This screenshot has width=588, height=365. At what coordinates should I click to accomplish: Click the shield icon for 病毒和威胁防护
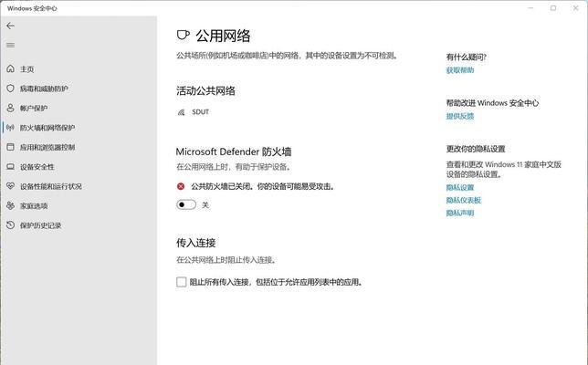(11, 89)
